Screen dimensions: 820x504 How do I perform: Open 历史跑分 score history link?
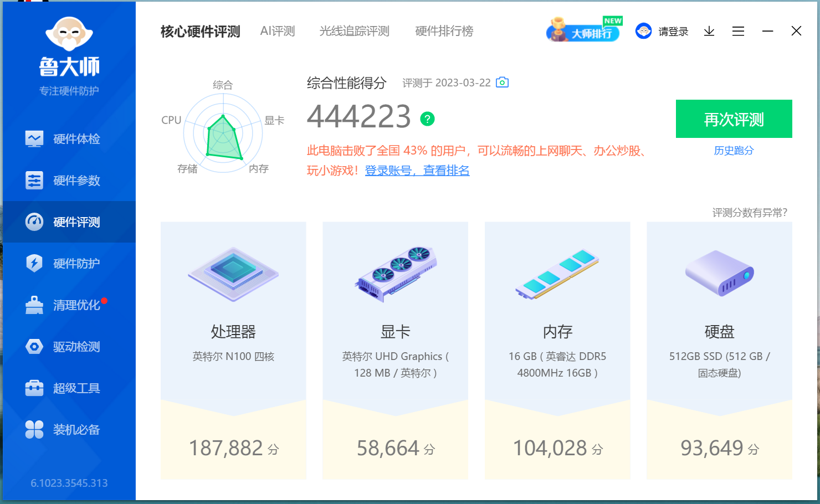734,151
